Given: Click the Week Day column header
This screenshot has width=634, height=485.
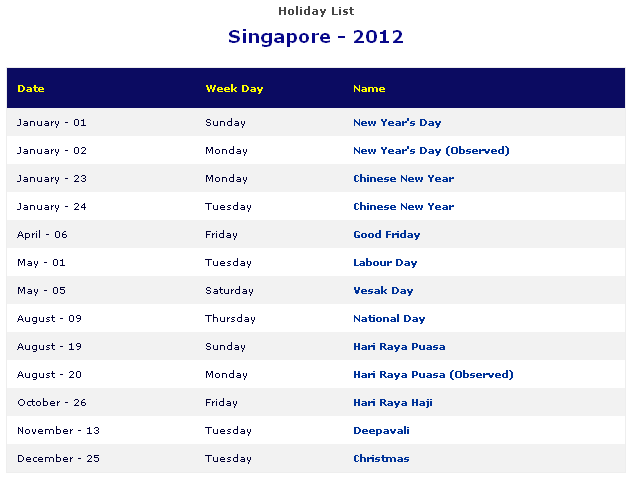Looking at the screenshot, I should tap(234, 89).
